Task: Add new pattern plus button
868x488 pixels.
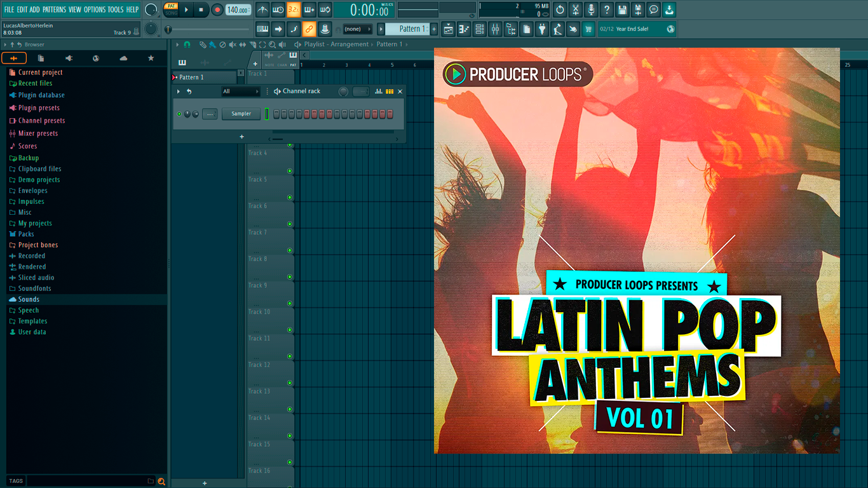Action: [434, 29]
